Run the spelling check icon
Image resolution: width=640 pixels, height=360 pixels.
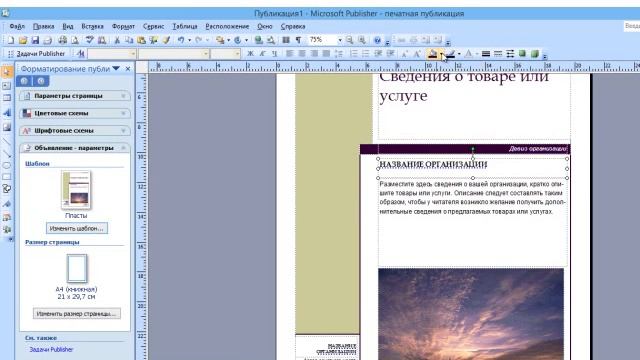89,40
